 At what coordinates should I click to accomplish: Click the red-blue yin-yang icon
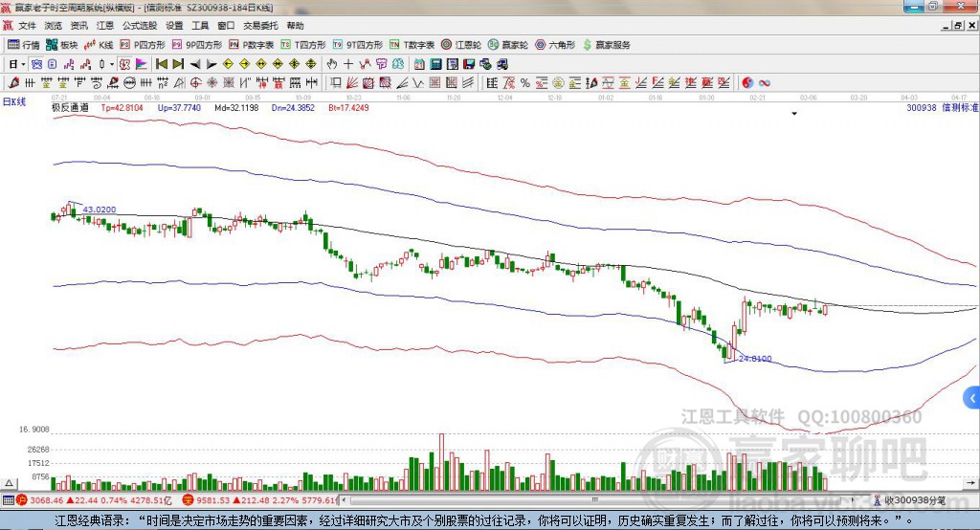tap(748, 83)
